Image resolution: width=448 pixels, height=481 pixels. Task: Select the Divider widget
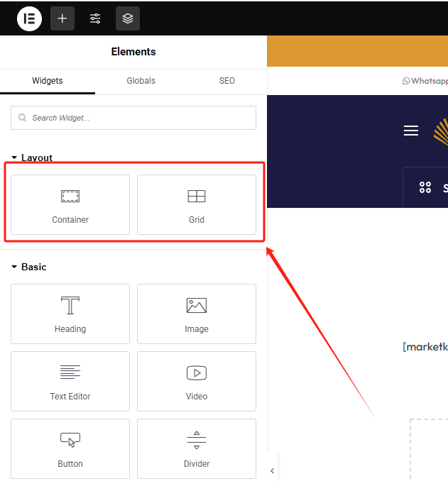[x=197, y=449]
